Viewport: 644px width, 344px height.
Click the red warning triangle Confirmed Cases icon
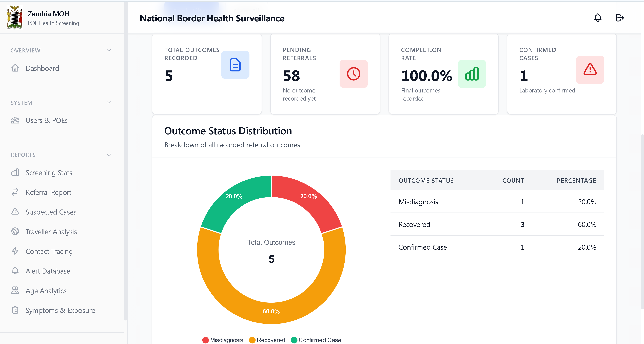click(x=590, y=70)
